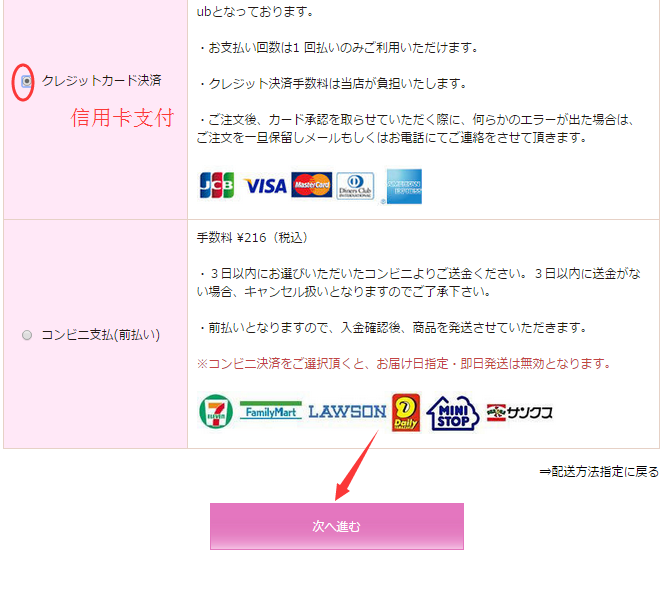Select クレジットカード決済 radio button
The height and width of the screenshot is (591, 663).
pyautogui.click(x=27, y=81)
